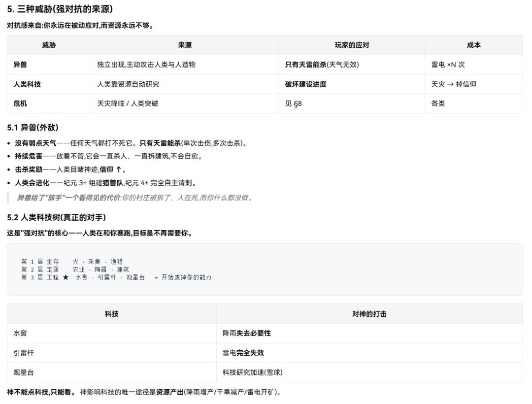
Task: Select the bullet starting "击杀奖励"
Action: (70, 169)
